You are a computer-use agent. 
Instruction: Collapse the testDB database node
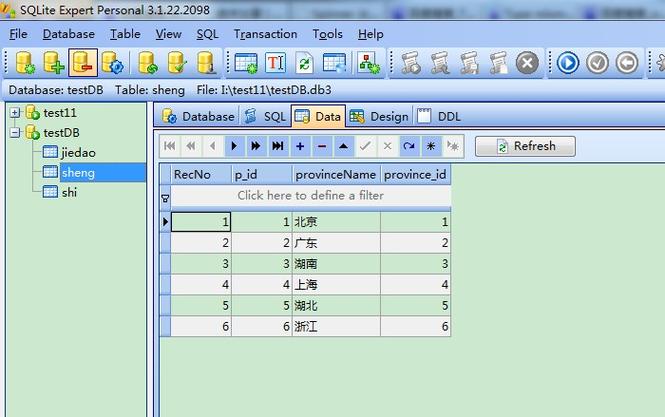pyautogui.click(x=15, y=133)
